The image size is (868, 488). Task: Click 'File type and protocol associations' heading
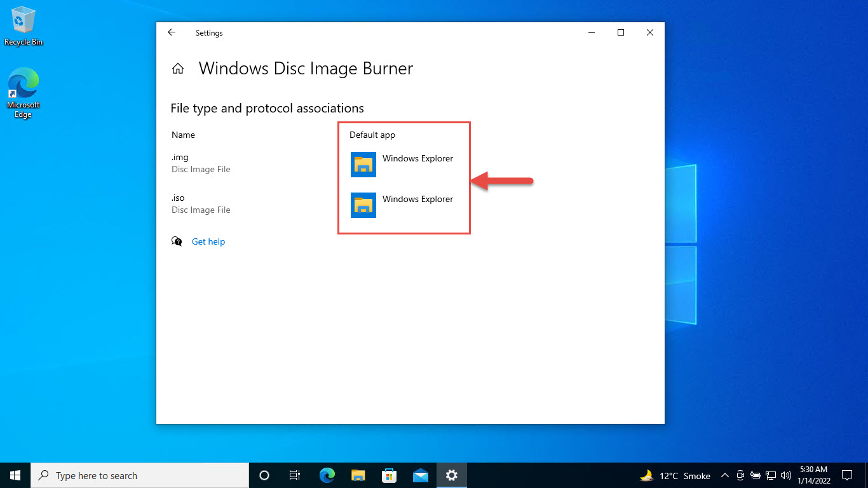[x=267, y=108]
